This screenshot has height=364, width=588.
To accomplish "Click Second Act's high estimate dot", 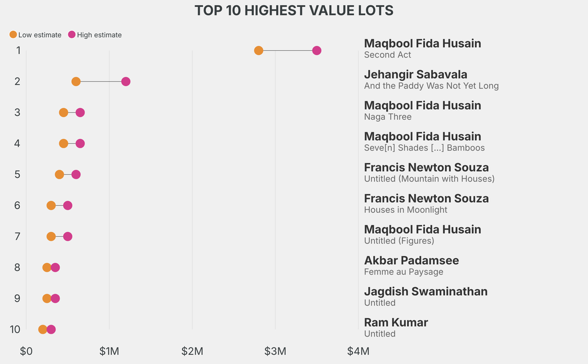I will 316,51.
